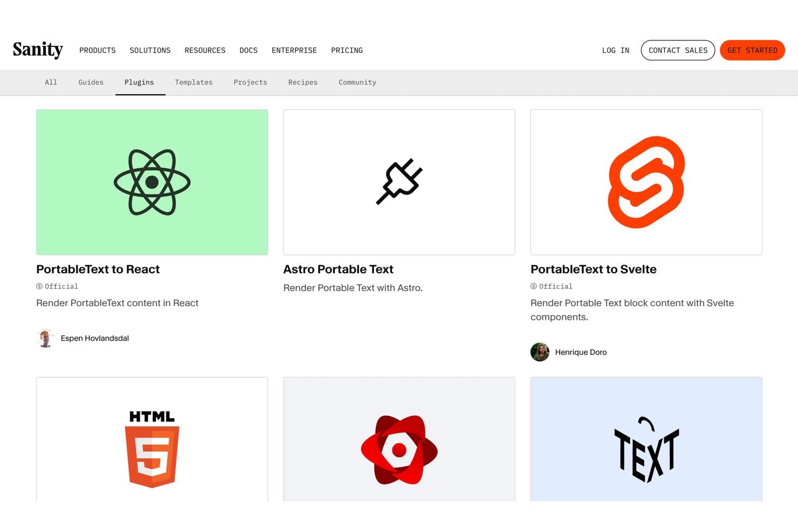Click author name Espen Hovlandsdal

[95, 338]
